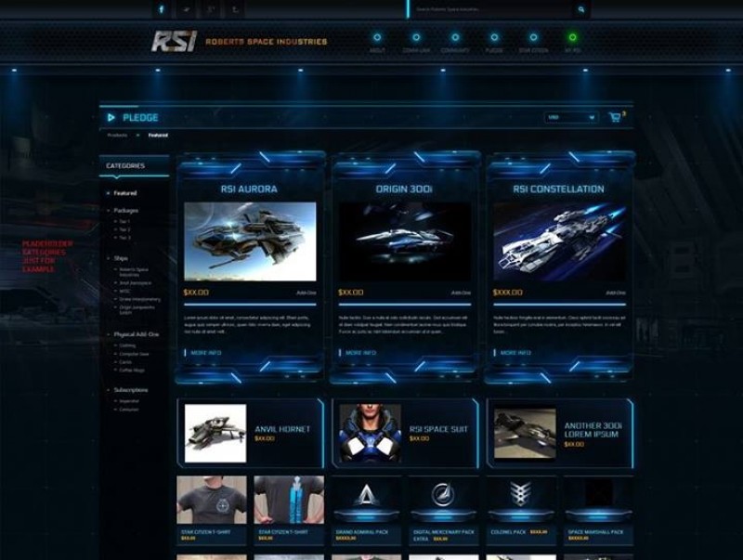Screen dimensions: 743x560
Task: Open the first Star Citizen T-Shirt photo
Action: tap(212, 500)
